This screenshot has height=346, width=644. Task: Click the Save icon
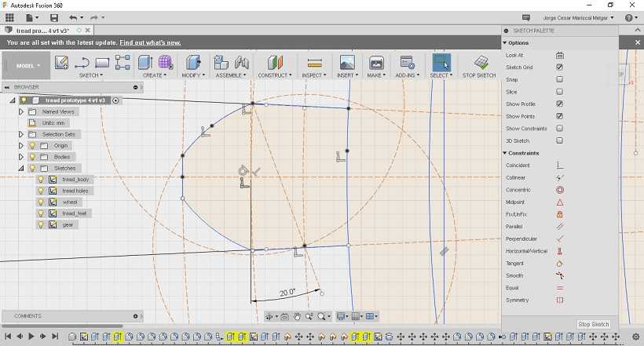tap(54, 17)
